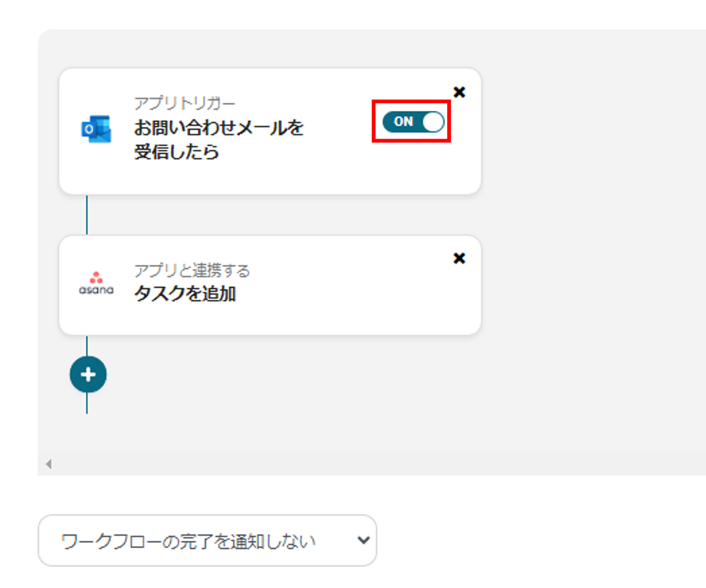
Task: Click the アプリトリガー label
Action: (x=184, y=103)
